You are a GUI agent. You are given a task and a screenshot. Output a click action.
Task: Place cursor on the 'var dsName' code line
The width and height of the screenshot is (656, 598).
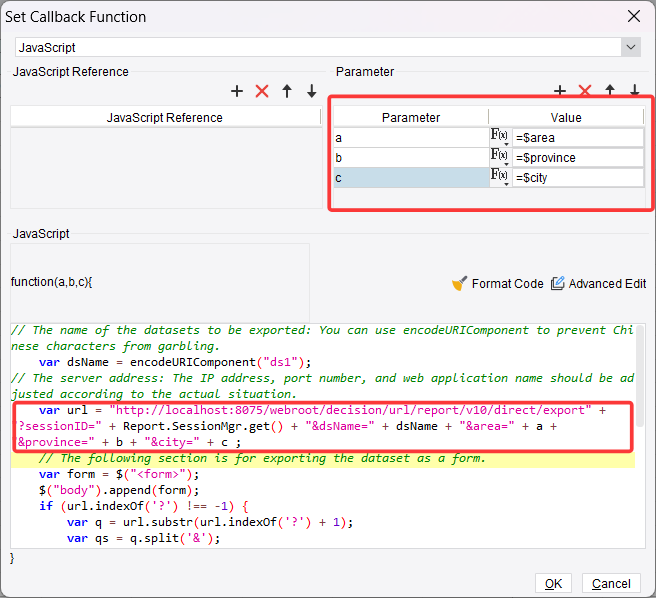click(x=175, y=362)
